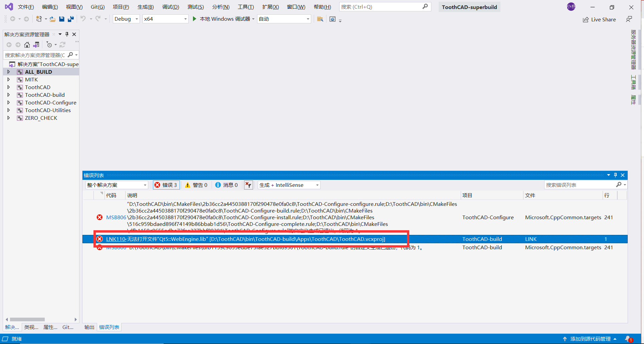Open the 生成 + IntelliSense dropdown
This screenshot has width=644, height=344.
(289, 185)
